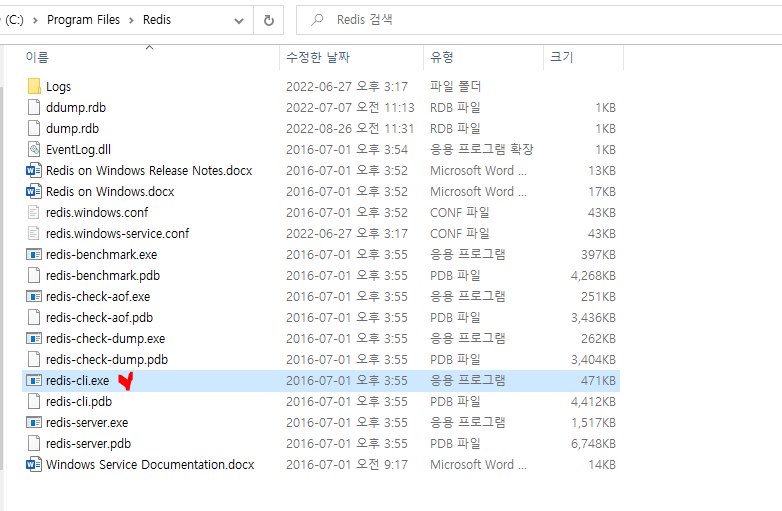Expand chevron between (C:) and Program Files

35,20
